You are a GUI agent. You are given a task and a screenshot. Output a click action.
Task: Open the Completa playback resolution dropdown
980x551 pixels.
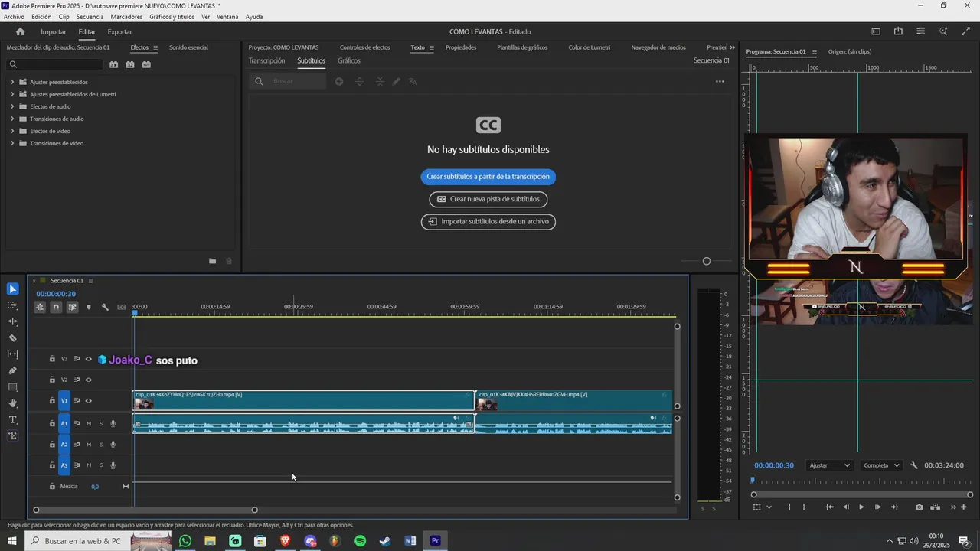881,465
